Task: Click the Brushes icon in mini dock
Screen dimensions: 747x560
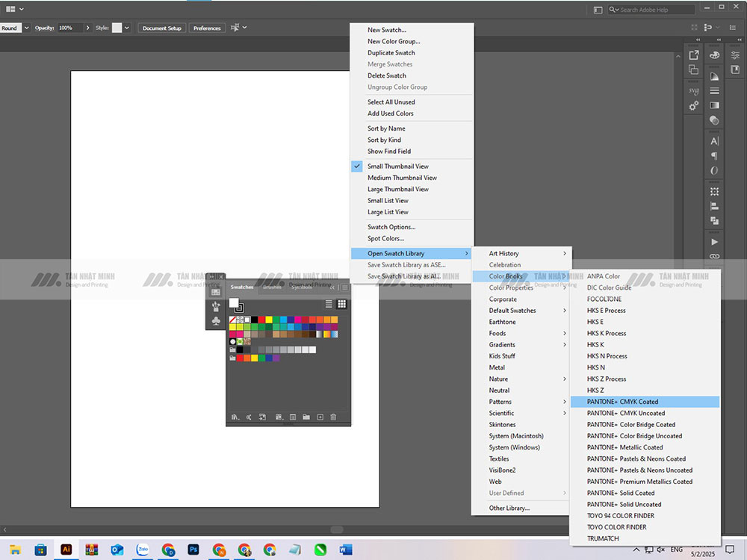Action: point(216,306)
